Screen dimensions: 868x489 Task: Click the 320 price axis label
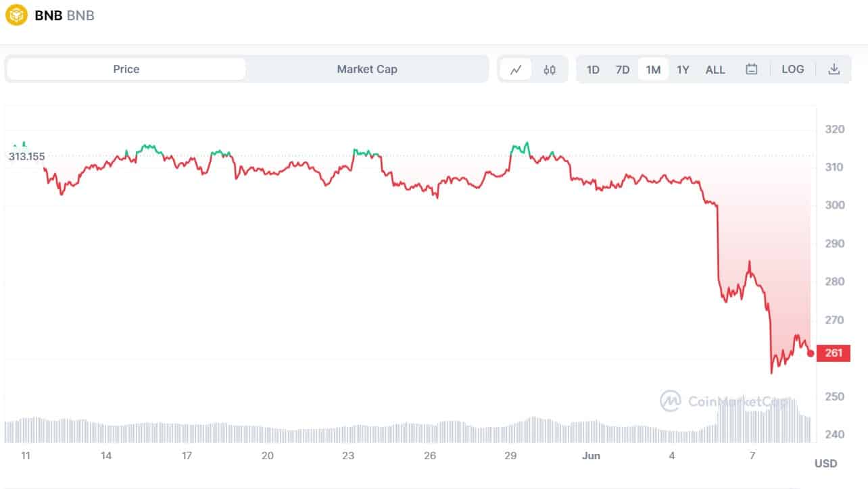834,128
